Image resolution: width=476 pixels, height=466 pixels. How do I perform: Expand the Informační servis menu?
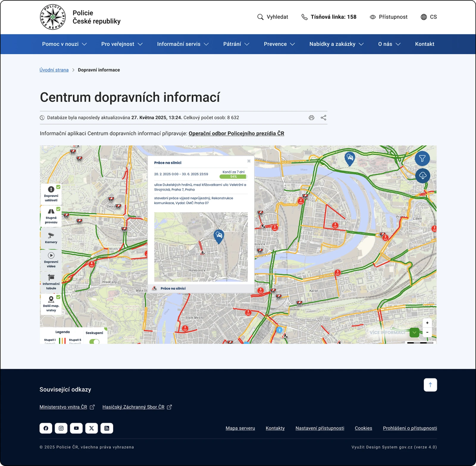(183, 44)
